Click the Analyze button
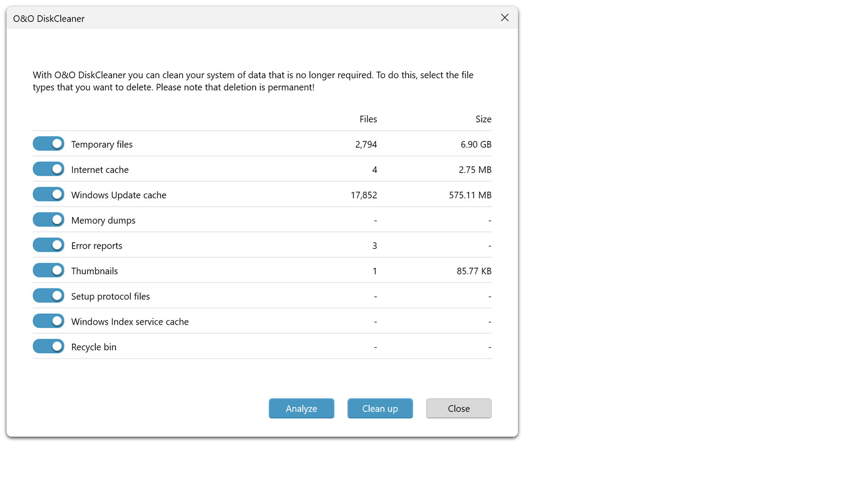Image resolution: width=856 pixels, height=504 pixels. [301, 408]
